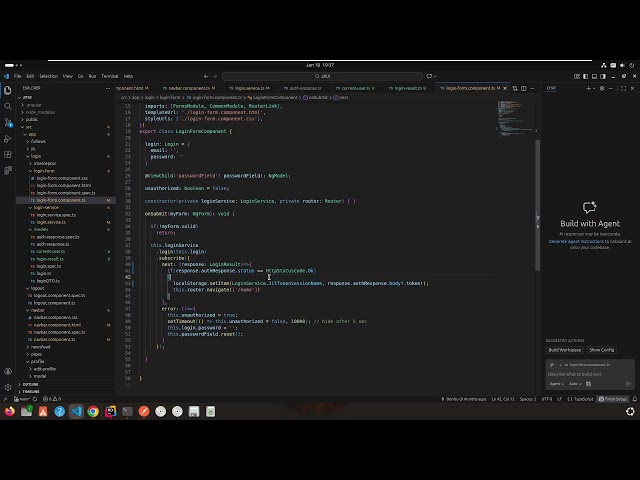The width and height of the screenshot is (640, 480).
Task: Open the Explorer more actions ellipsis
Action: [x=108, y=88]
